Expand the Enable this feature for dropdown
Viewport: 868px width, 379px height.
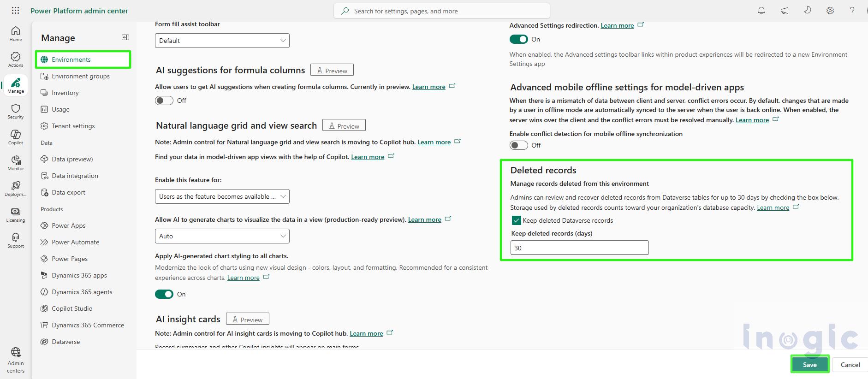point(222,196)
